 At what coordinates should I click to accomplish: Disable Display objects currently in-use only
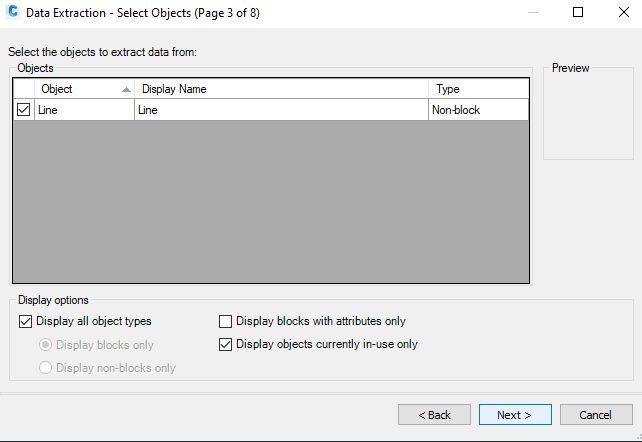pyautogui.click(x=226, y=344)
